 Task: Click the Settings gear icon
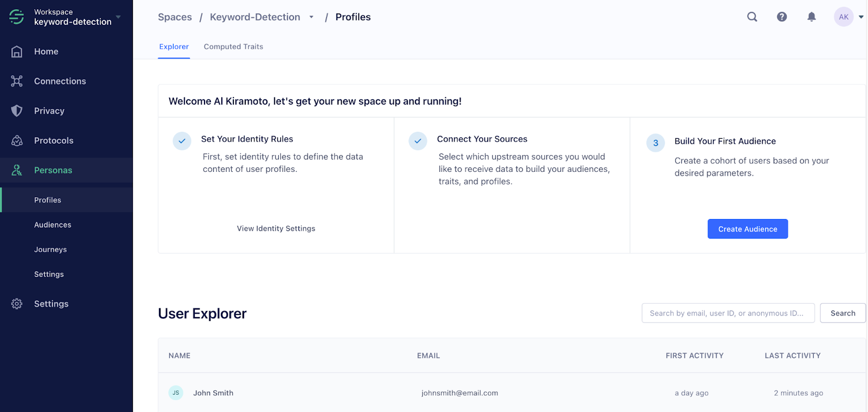click(17, 304)
